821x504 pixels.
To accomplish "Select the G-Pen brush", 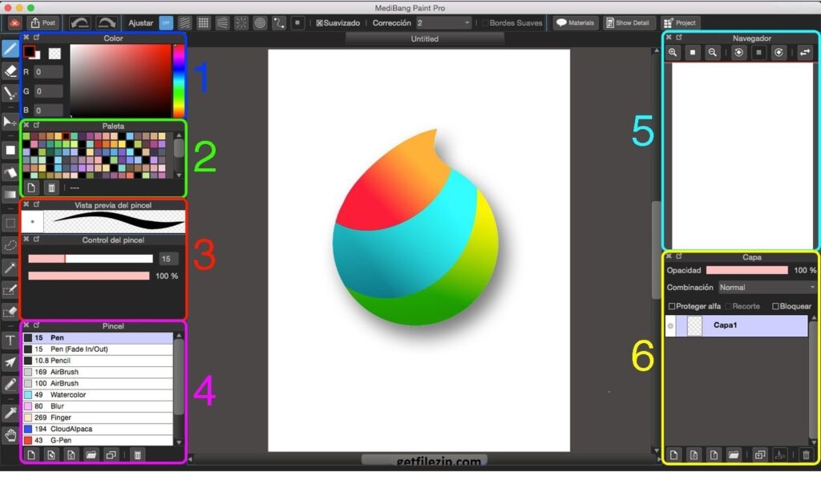I will [x=97, y=440].
